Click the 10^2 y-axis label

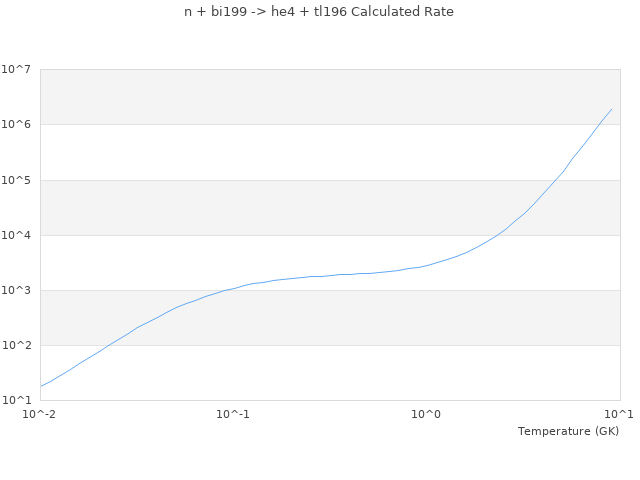(16, 345)
